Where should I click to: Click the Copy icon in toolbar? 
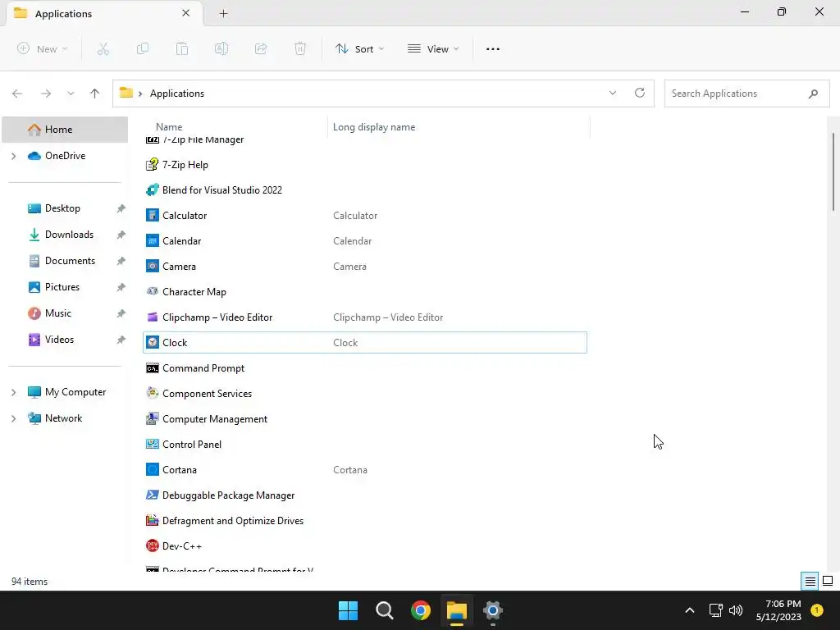tap(143, 48)
